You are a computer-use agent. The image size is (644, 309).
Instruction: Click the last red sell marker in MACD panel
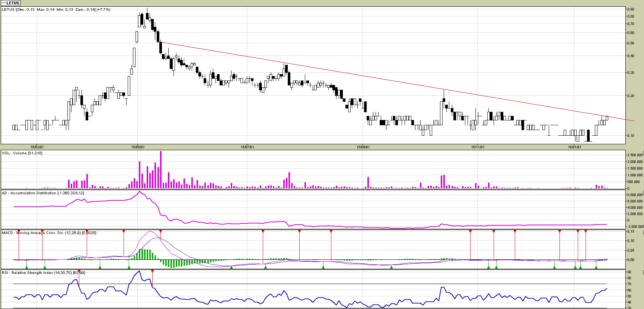tap(586, 232)
